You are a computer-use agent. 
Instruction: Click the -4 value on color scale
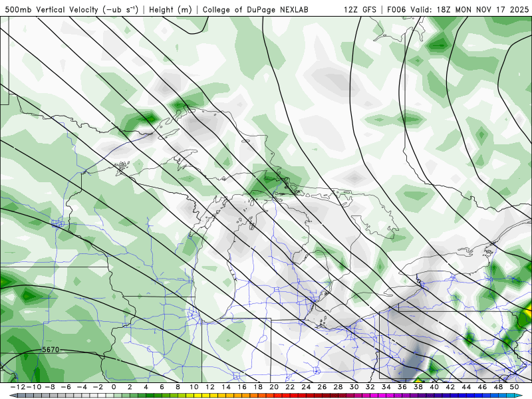pos(81,387)
